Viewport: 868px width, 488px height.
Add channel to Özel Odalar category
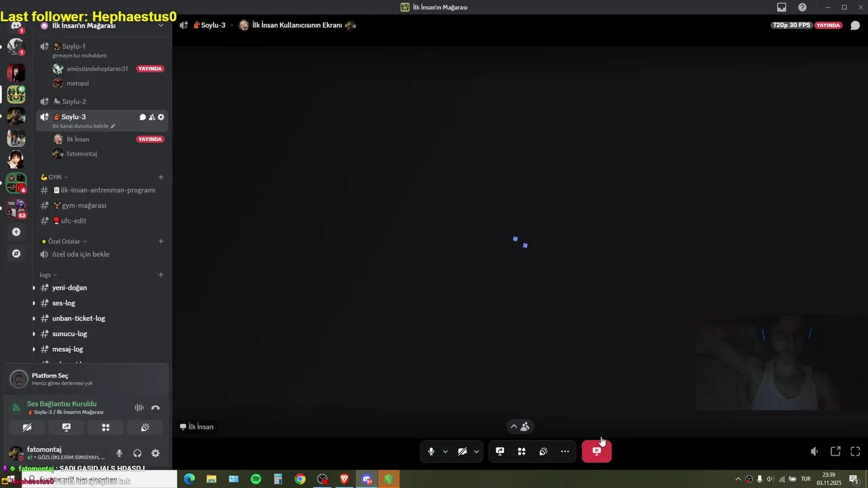point(161,241)
